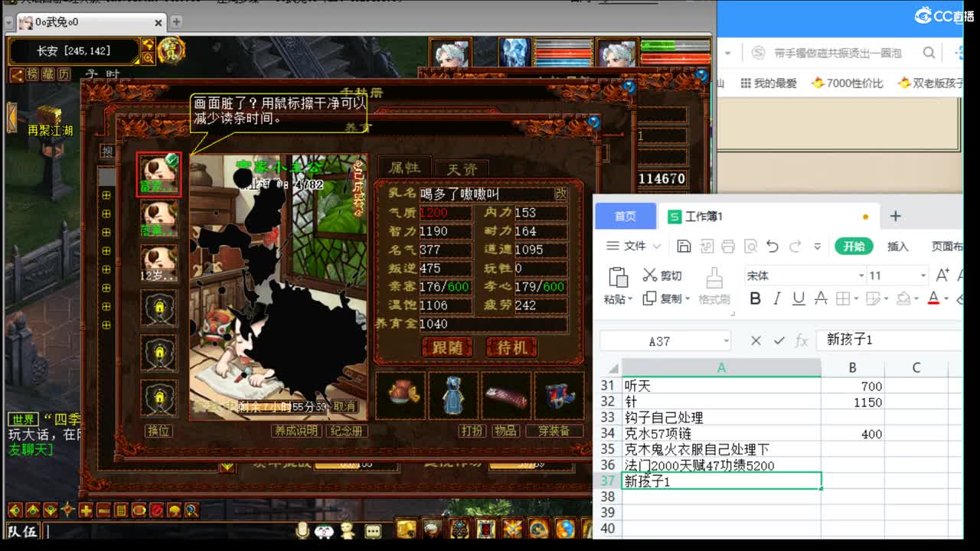Toggle italic formatting in WPS
The height and width of the screenshot is (551, 980).
(777, 298)
